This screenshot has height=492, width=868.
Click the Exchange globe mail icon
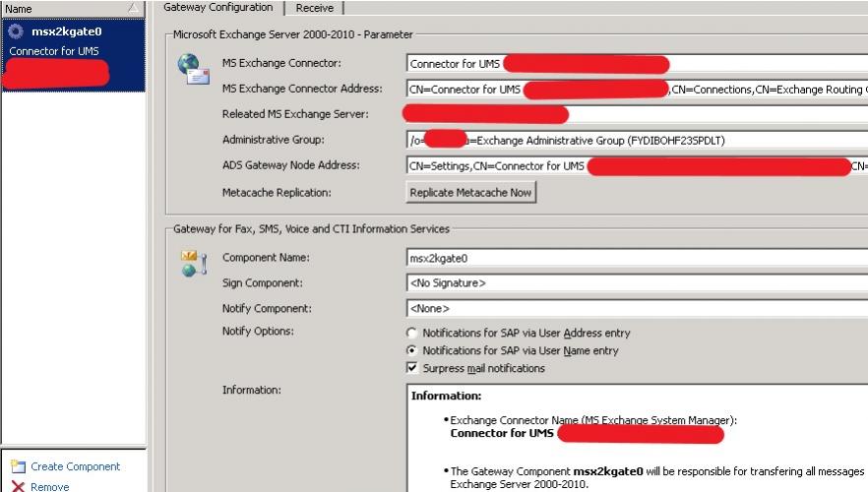coord(193,69)
